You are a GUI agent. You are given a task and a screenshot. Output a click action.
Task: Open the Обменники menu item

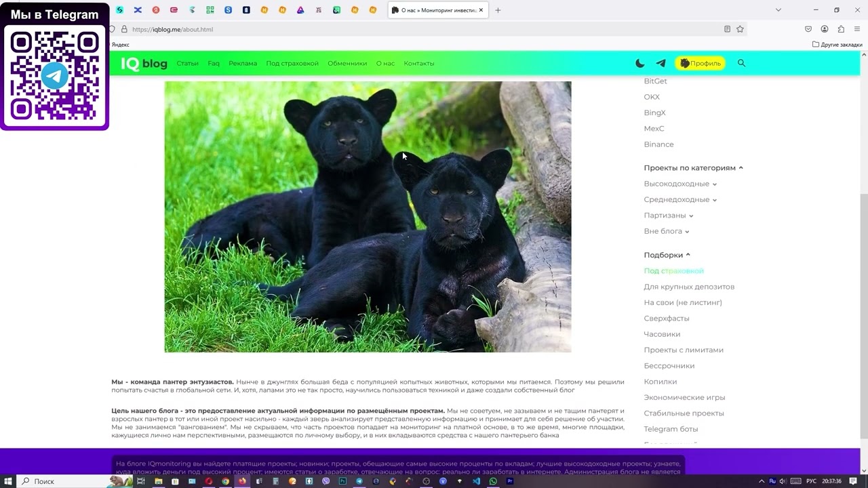click(x=347, y=63)
